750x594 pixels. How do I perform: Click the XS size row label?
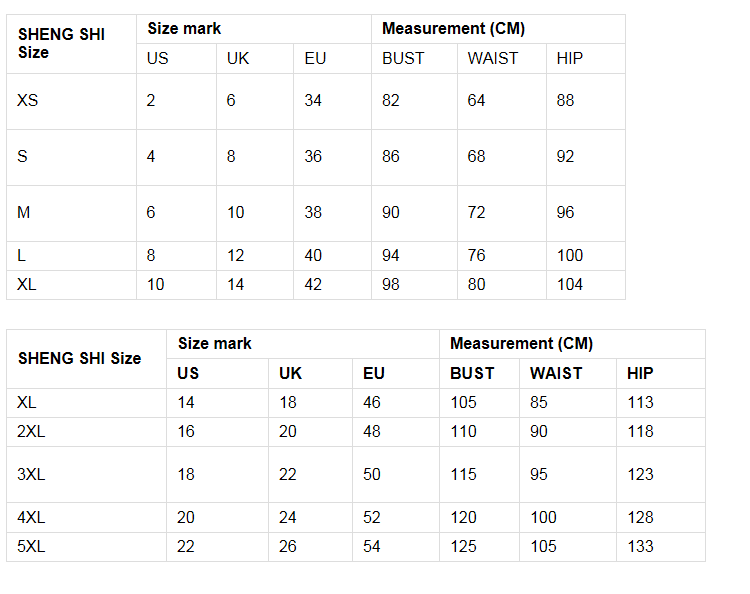[27, 100]
